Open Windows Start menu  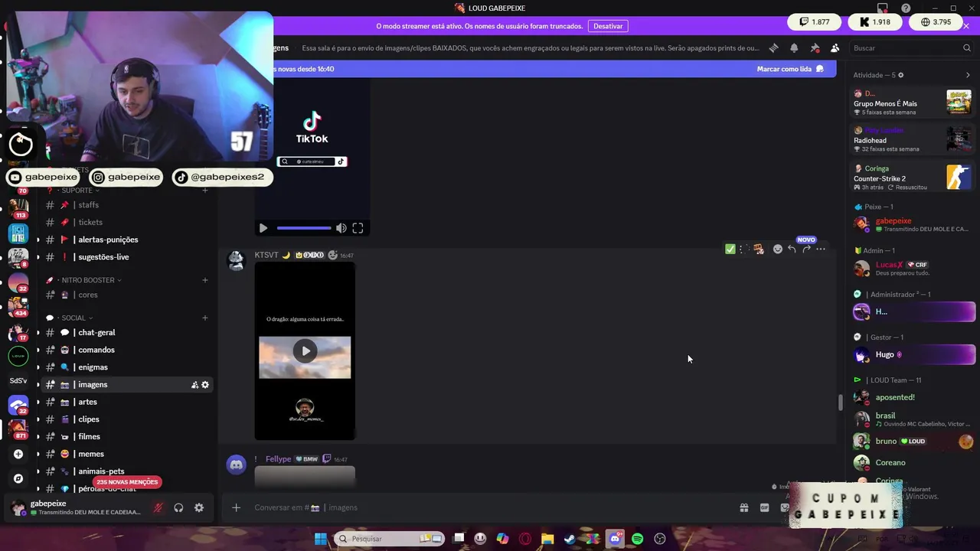pos(320,539)
